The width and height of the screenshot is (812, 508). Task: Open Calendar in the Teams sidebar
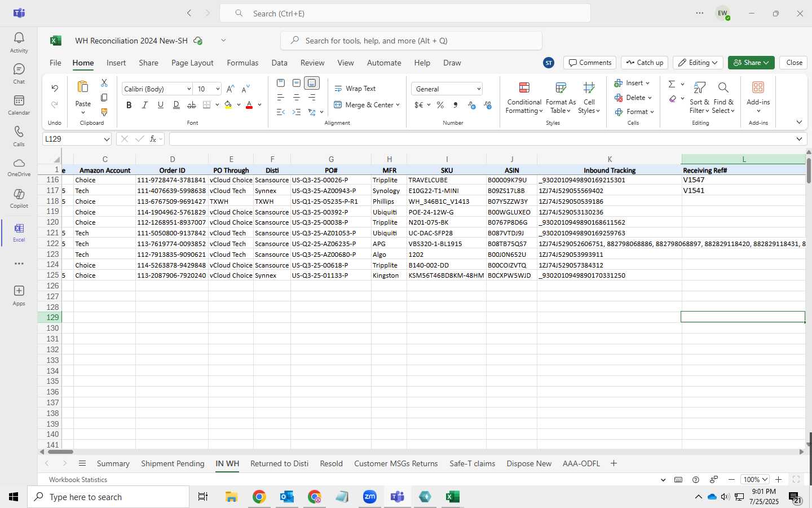pos(19,104)
